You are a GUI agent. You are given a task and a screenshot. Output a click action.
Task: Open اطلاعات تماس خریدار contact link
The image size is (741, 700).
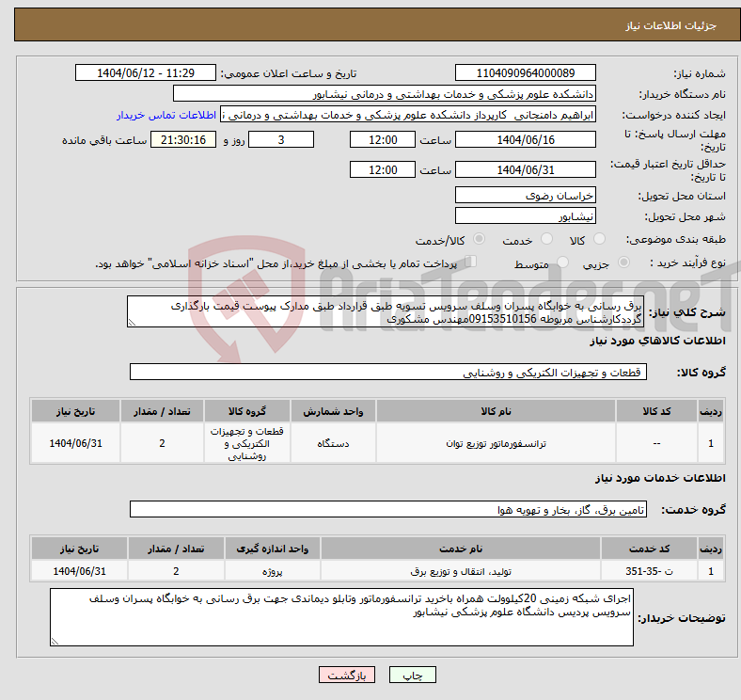click(x=166, y=115)
